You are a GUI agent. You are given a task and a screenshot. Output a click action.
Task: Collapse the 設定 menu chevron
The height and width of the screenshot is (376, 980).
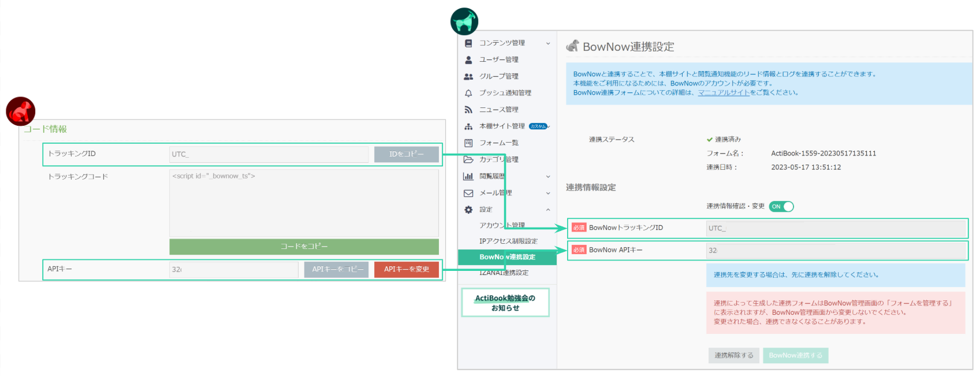pyautogui.click(x=548, y=210)
